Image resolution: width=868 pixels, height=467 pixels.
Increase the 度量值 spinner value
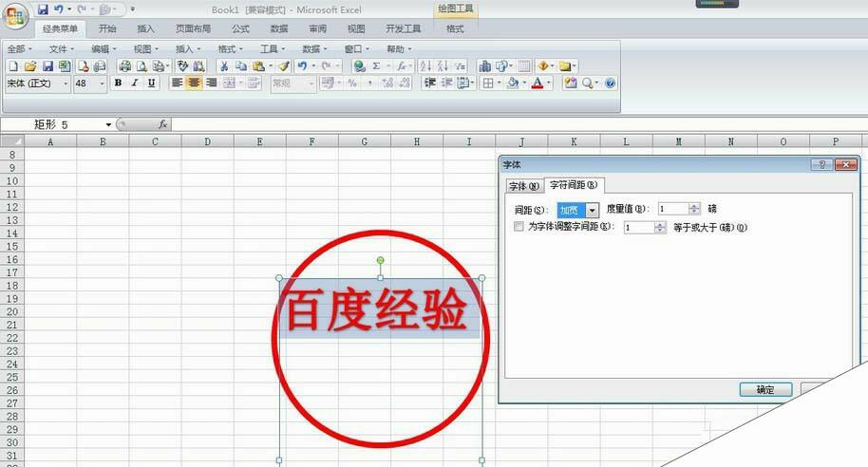pos(694,206)
